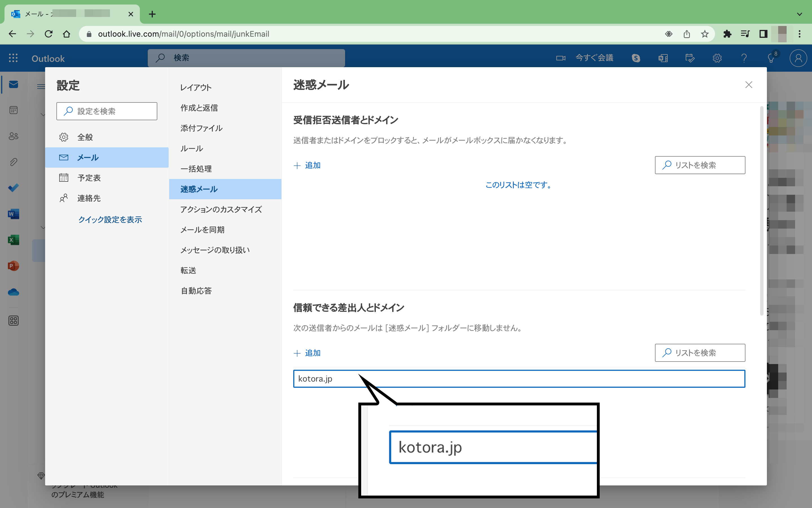Search the safe senders list field
The image size is (812, 508).
point(700,353)
